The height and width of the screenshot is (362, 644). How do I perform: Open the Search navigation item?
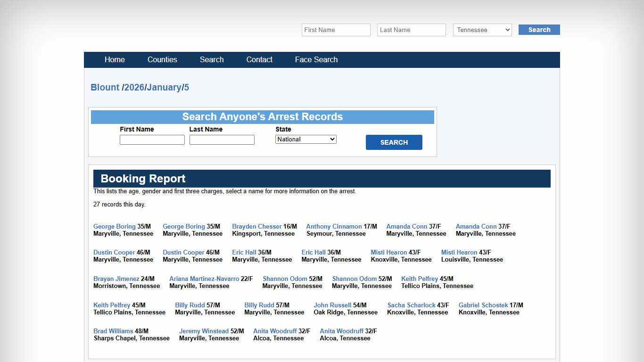click(x=211, y=60)
